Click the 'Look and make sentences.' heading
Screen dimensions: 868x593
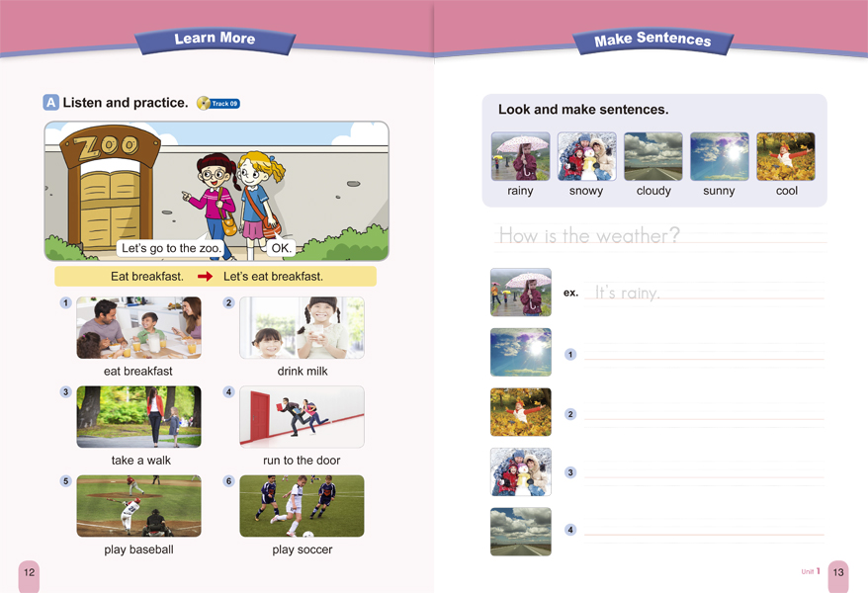(583, 110)
